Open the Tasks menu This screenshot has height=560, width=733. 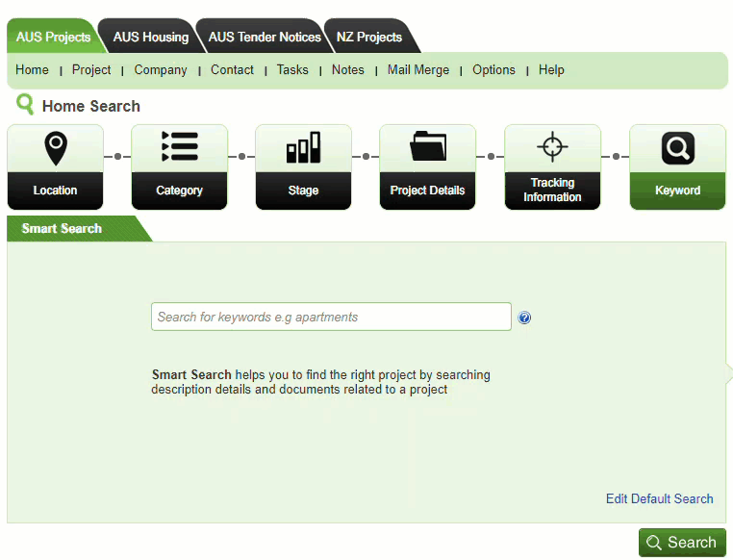coord(292,69)
